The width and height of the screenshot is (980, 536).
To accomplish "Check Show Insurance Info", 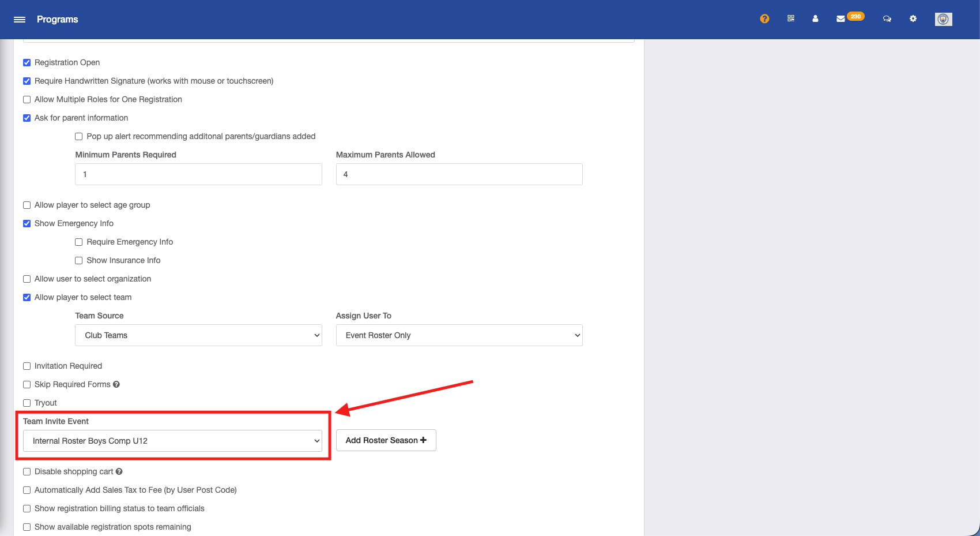I will point(79,260).
